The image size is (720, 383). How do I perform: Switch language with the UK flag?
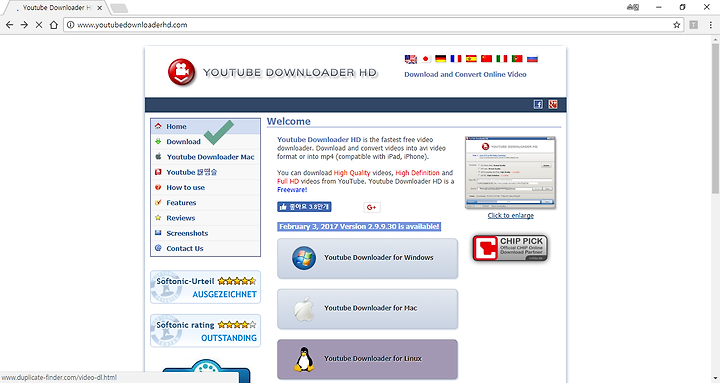[411, 59]
